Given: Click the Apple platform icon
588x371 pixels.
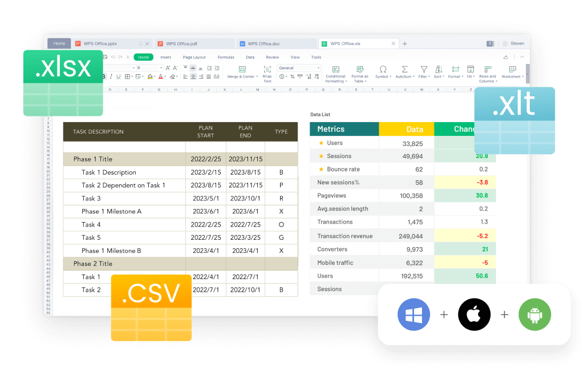Looking at the screenshot, I should point(474,314).
